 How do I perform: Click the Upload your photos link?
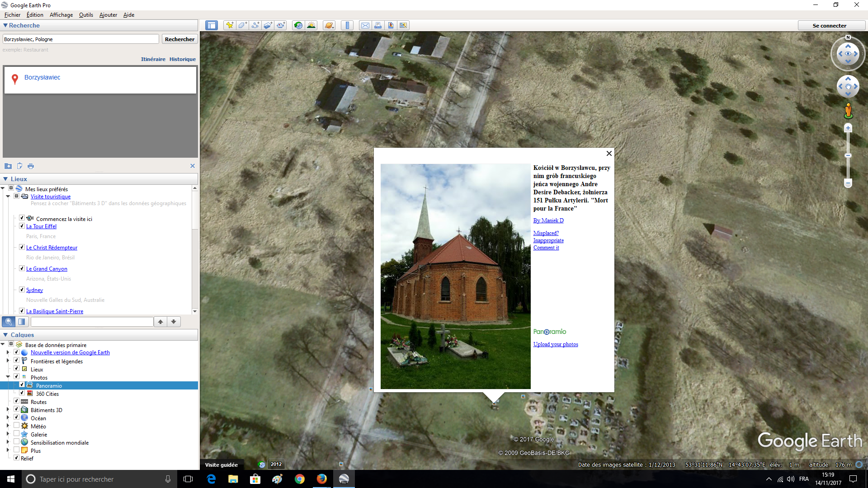[556, 344]
